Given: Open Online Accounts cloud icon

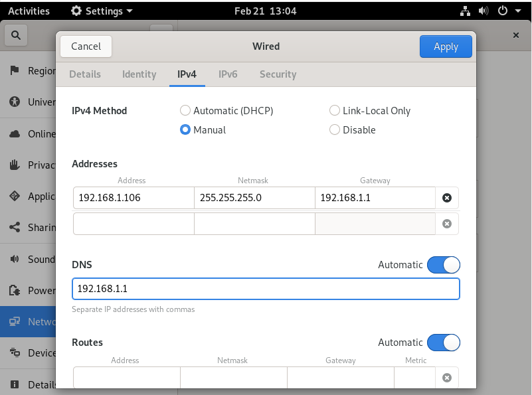Looking at the screenshot, I should pos(15,134).
